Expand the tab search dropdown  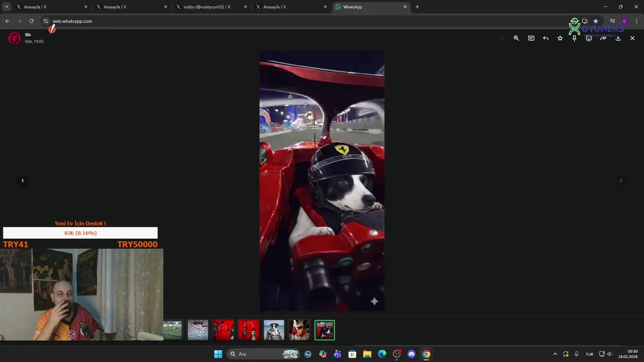pos(7,7)
